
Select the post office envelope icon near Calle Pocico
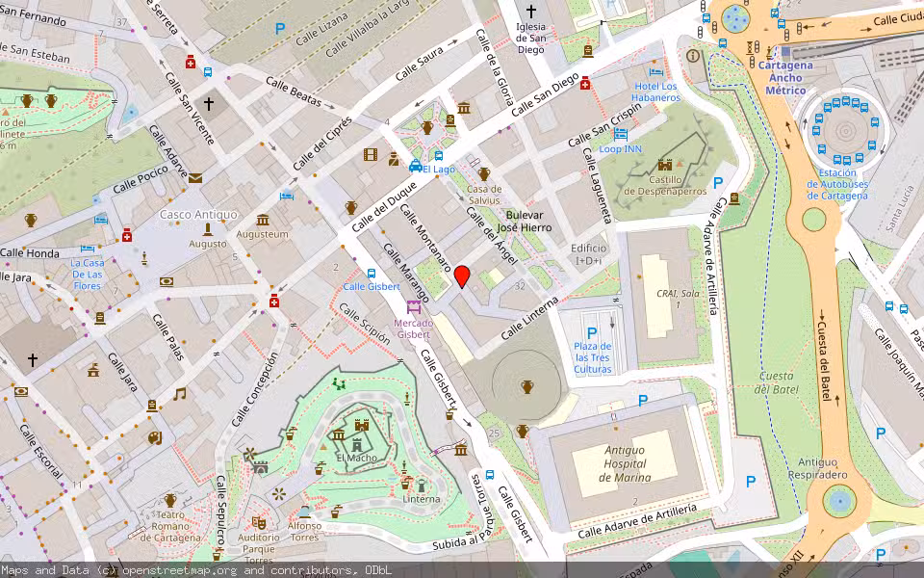pos(194,177)
